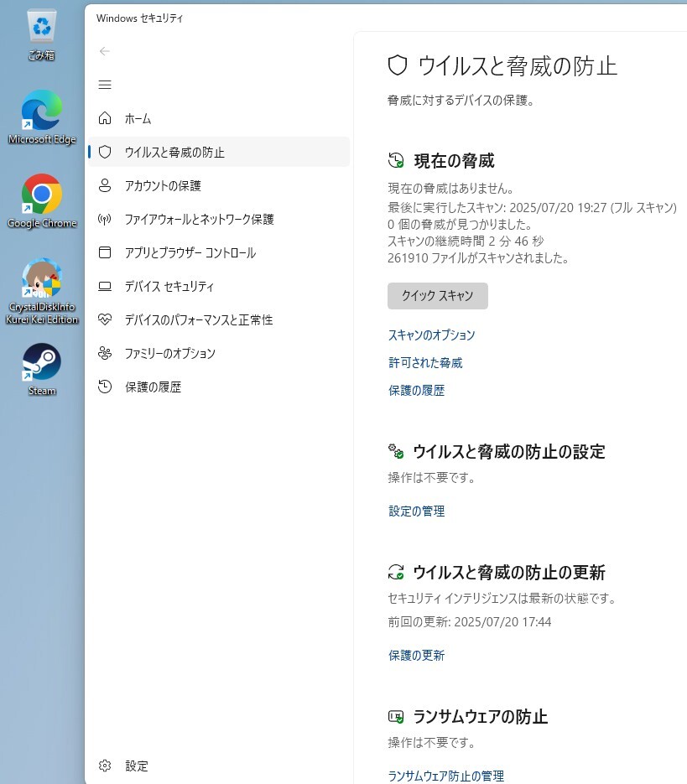The width and height of the screenshot is (687, 784).
Task: Click the ウイルスと脅威の防止の更新 heading
Action: click(x=509, y=573)
